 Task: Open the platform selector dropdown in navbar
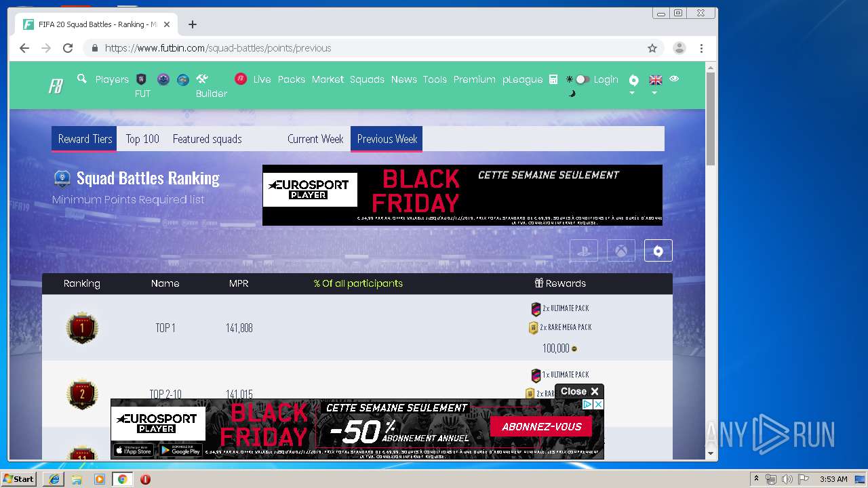pos(633,83)
